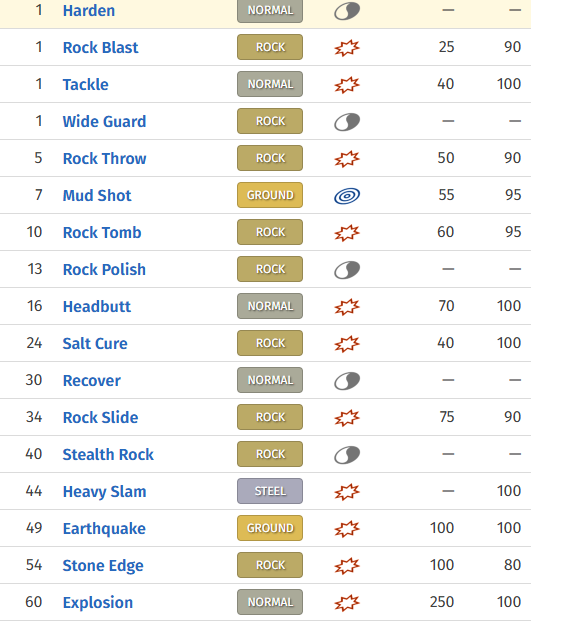Click the NORMAL type badge for Tackle
This screenshot has width=567, height=624.
[270, 84]
